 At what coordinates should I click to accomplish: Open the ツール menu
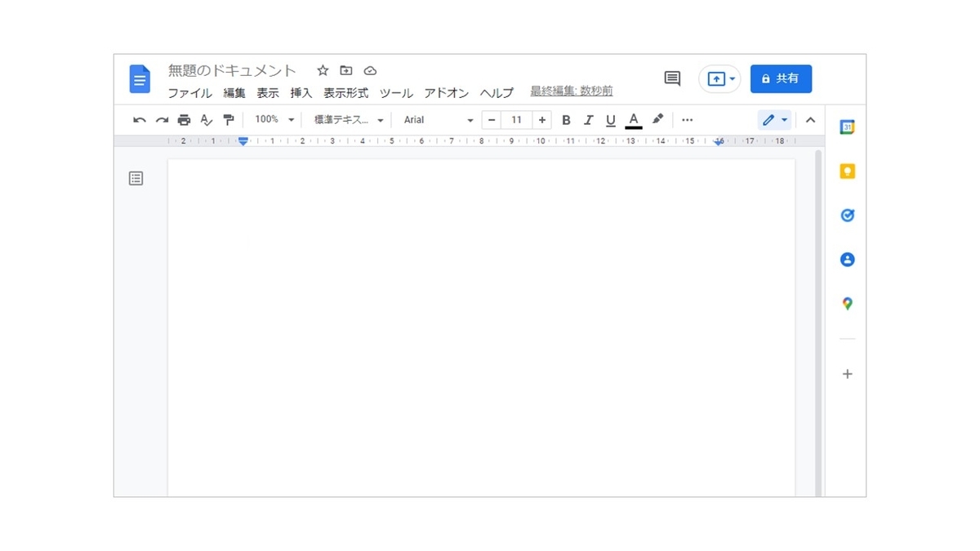click(x=396, y=93)
